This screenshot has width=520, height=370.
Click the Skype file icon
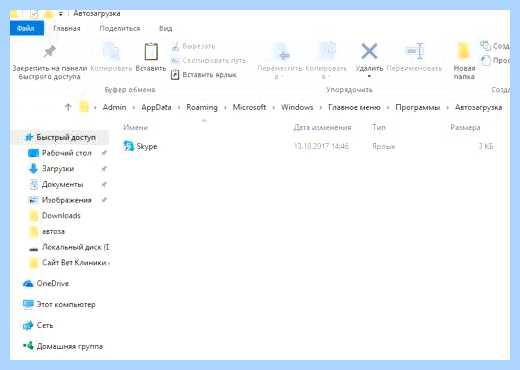tap(129, 146)
